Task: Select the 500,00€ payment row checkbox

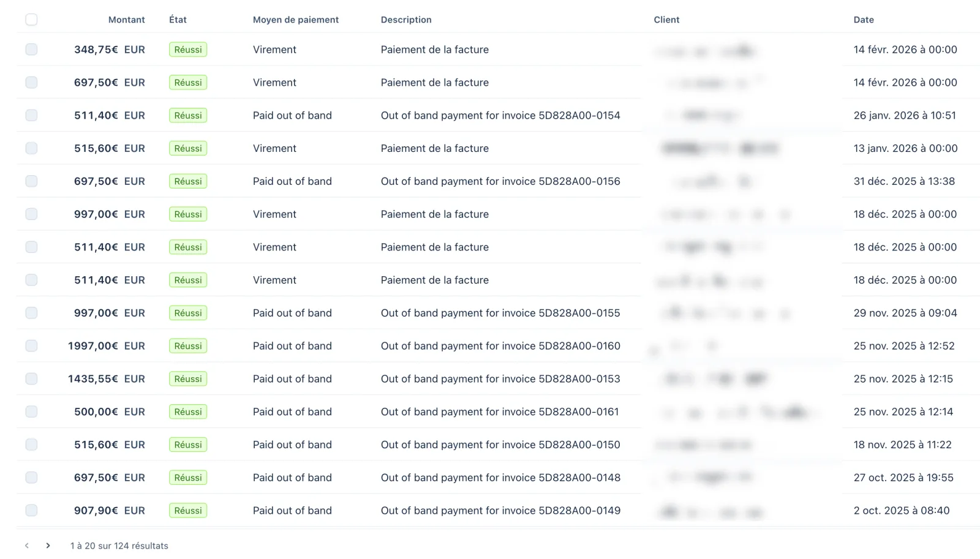Action: coord(31,412)
